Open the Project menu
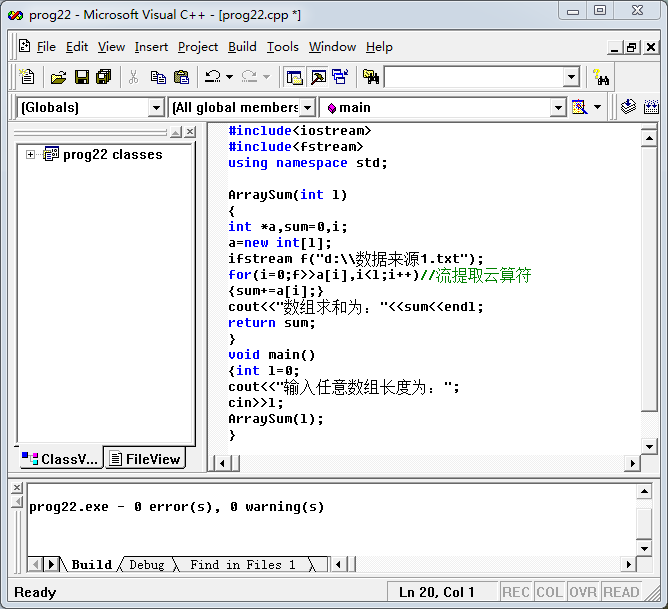 pyautogui.click(x=198, y=47)
